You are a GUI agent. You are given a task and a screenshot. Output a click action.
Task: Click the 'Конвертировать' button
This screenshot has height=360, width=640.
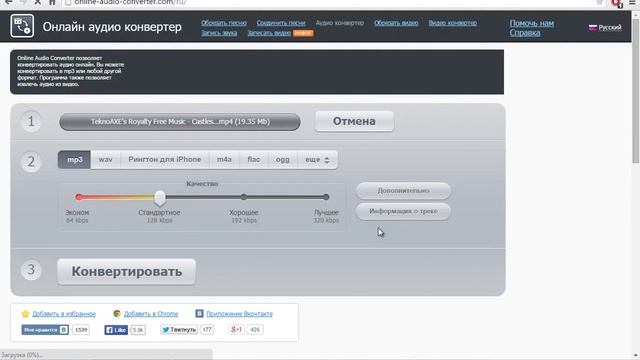127,271
